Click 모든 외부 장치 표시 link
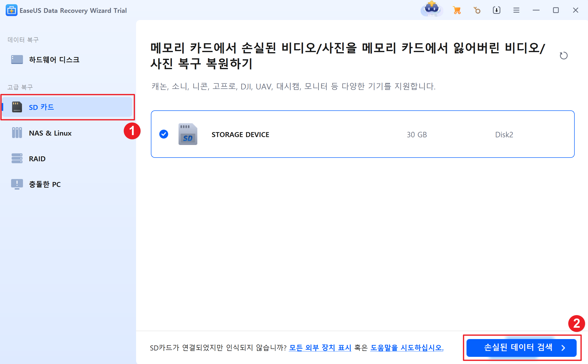This screenshot has width=588, height=364. tap(320, 348)
